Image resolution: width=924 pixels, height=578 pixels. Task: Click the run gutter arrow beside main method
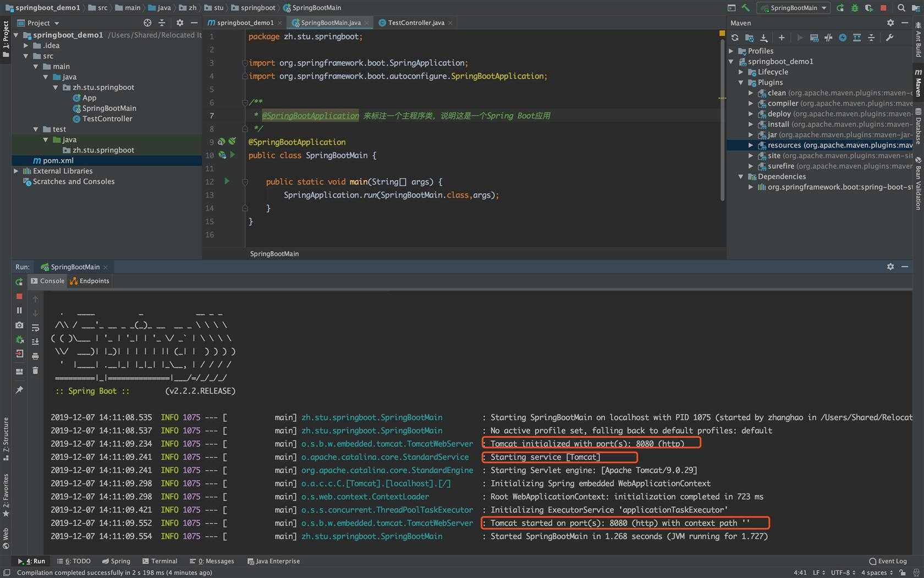tap(227, 181)
